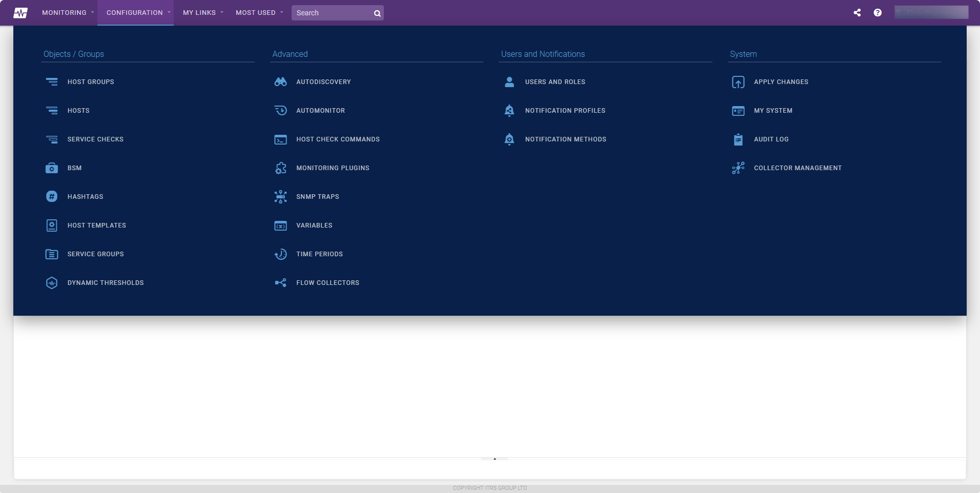The height and width of the screenshot is (493, 980).
Task: Toggle the Configuration dropdown arrow
Action: pyautogui.click(x=169, y=12)
